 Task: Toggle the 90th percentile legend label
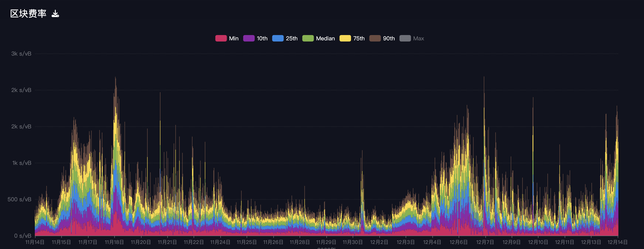tap(389, 39)
